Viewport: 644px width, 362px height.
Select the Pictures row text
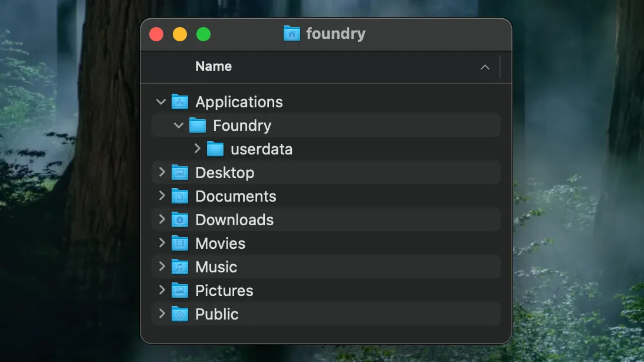click(x=224, y=291)
